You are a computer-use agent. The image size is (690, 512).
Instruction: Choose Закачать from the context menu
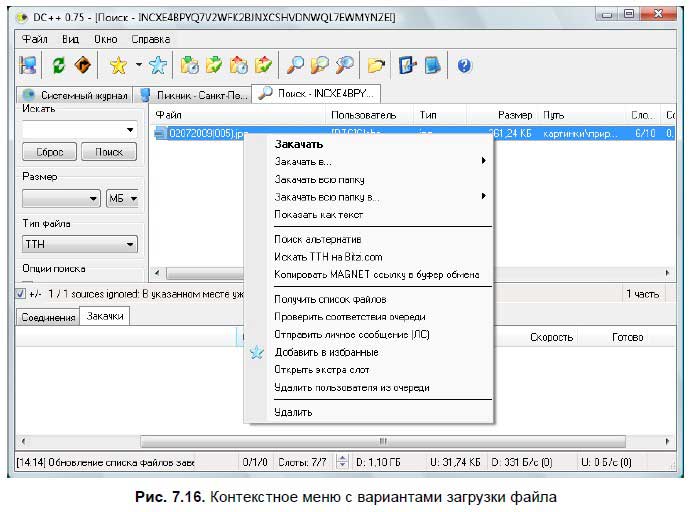298,144
